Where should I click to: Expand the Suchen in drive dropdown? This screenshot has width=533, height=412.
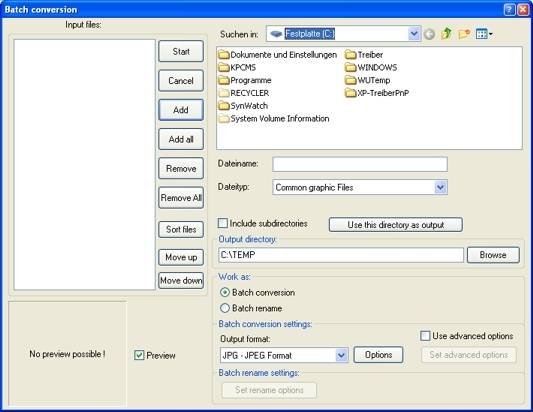click(x=414, y=34)
